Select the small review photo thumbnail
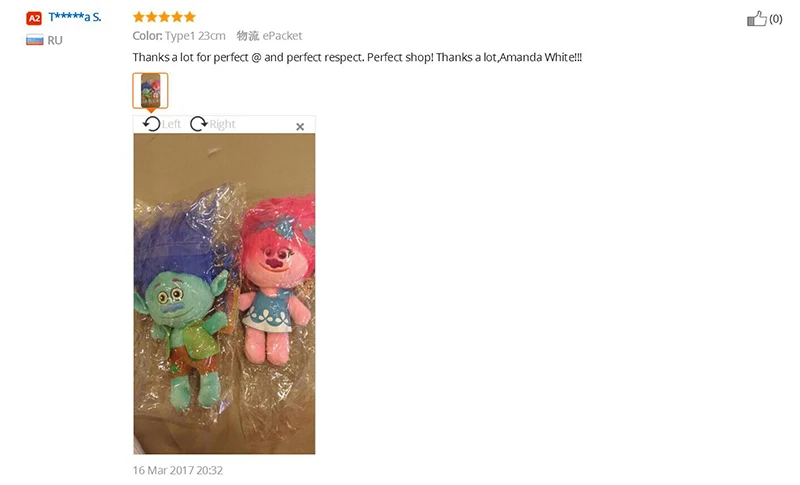800x485 pixels. (x=151, y=90)
